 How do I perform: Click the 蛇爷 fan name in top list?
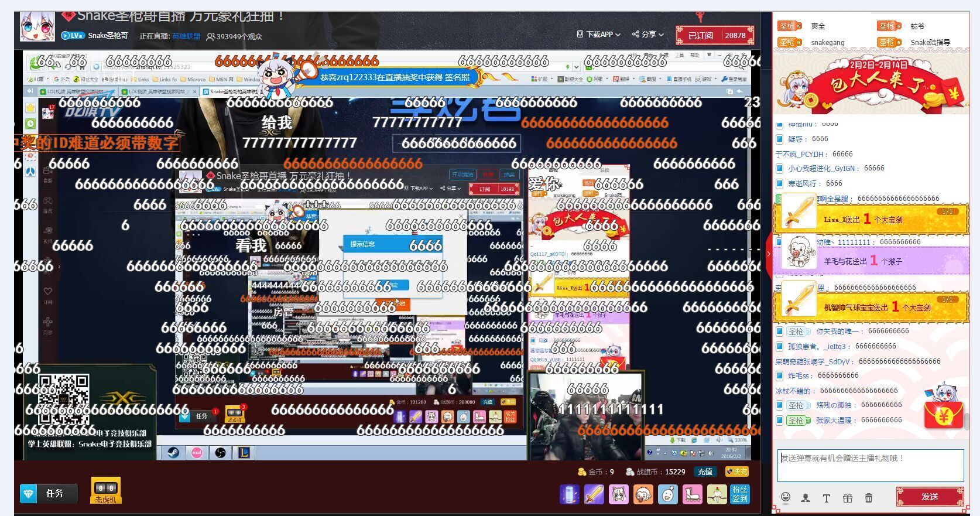pos(917,26)
